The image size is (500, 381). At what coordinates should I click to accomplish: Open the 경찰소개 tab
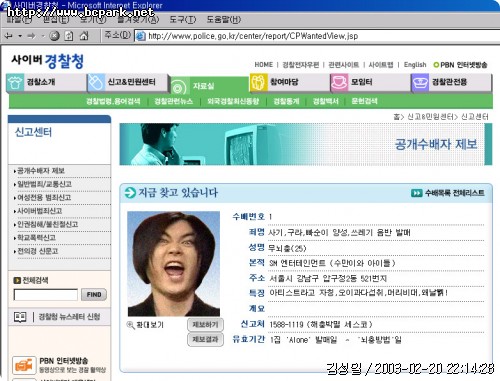[x=46, y=83]
